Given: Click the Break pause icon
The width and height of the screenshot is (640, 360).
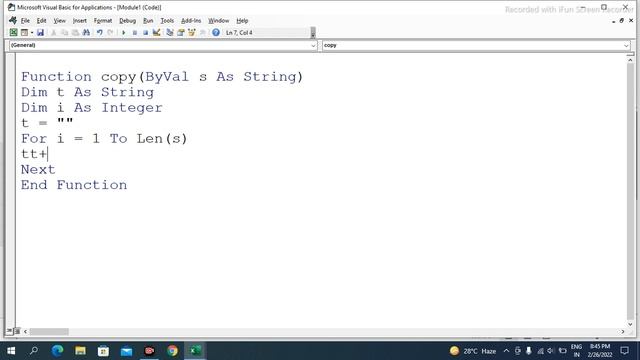Looking at the screenshot, I should (x=135, y=32).
